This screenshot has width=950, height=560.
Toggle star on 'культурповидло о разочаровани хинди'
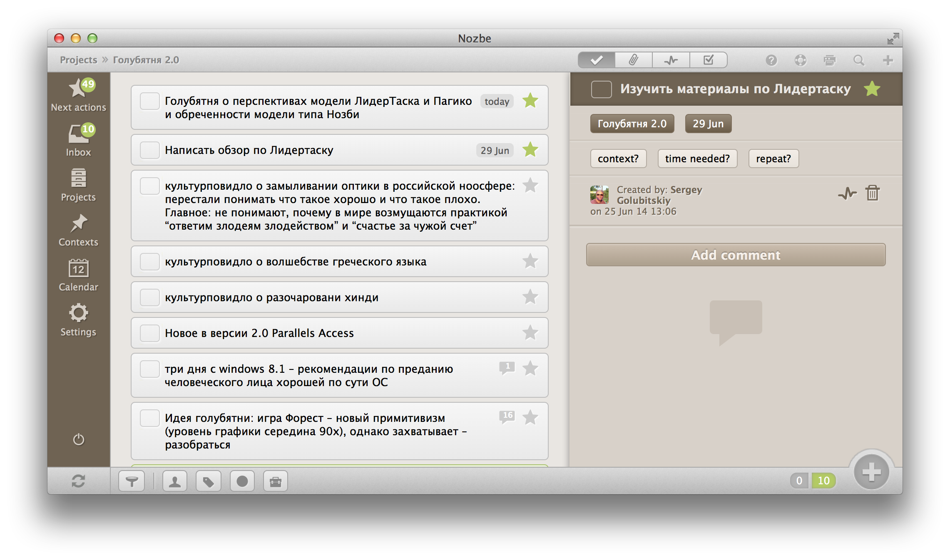(x=530, y=297)
